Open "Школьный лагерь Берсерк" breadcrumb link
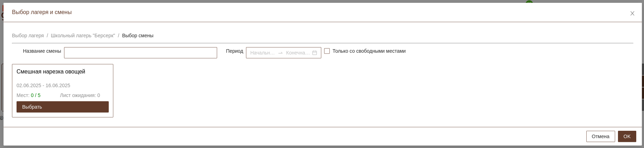Viewport: 644px width, 148px height. click(x=83, y=36)
